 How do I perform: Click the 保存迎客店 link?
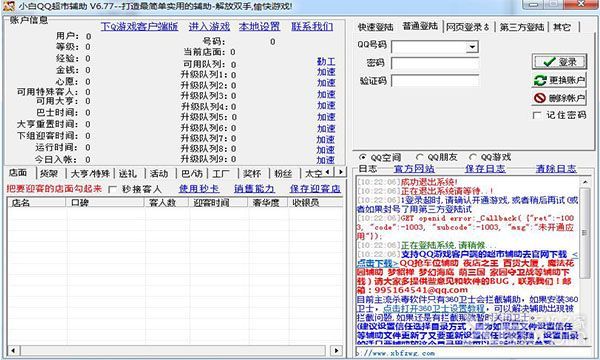pyautogui.click(x=315, y=189)
